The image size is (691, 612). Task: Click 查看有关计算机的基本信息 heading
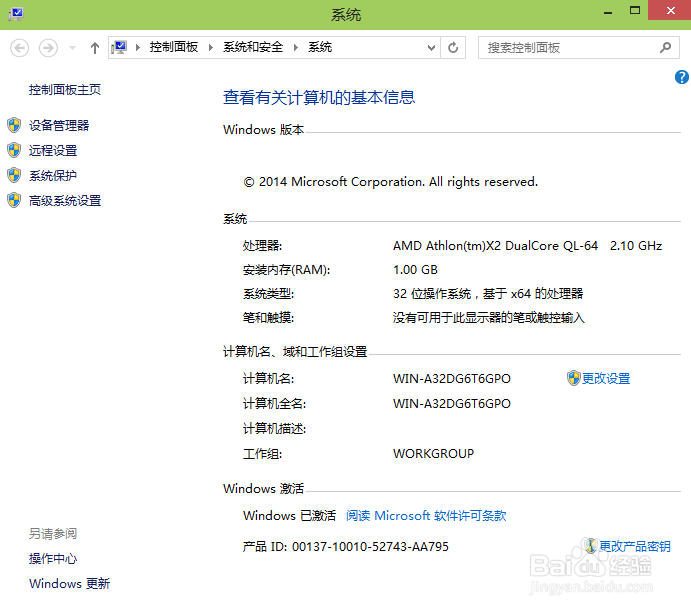[319, 97]
